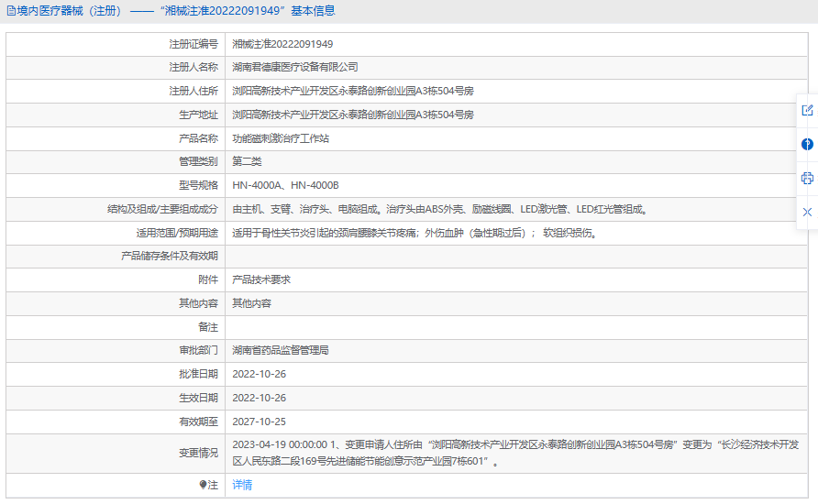Click the 审批部门 label
The height and width of the screenshot is (504, 818).
coord(198,350)
